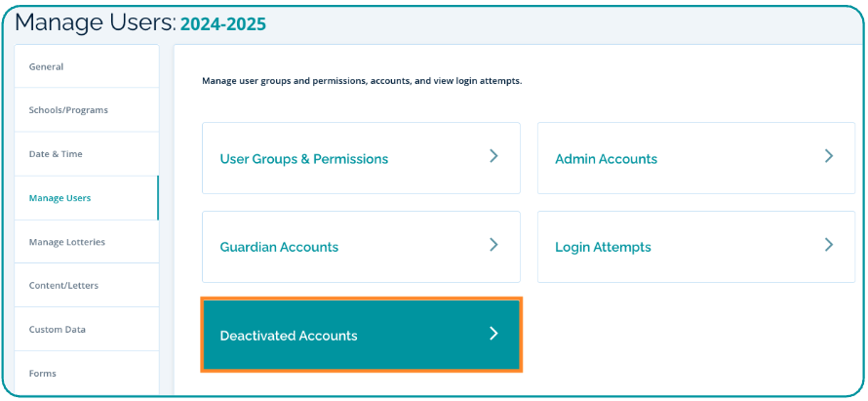The width and height of the screenshot is (868, 401).
Task: Click the chevron icon beside Guardian Accounts
Action: 493,245
